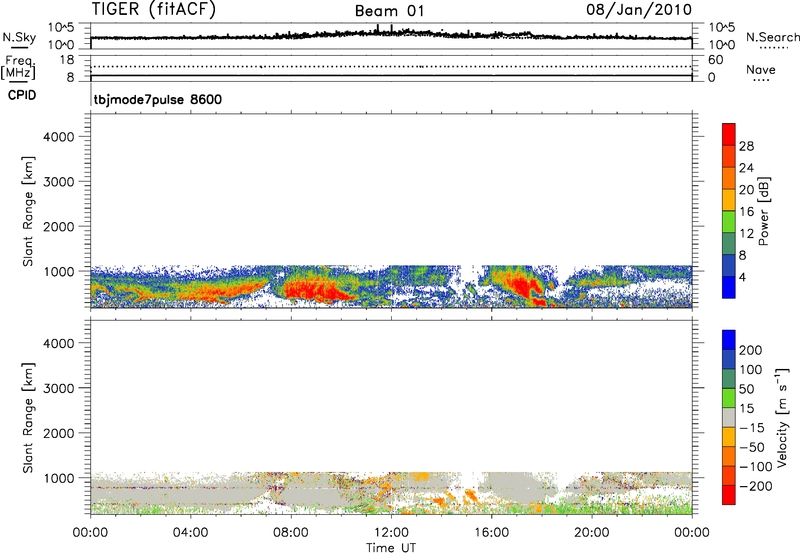Click the 3000 range tick of power panel

tap(59, 182)
